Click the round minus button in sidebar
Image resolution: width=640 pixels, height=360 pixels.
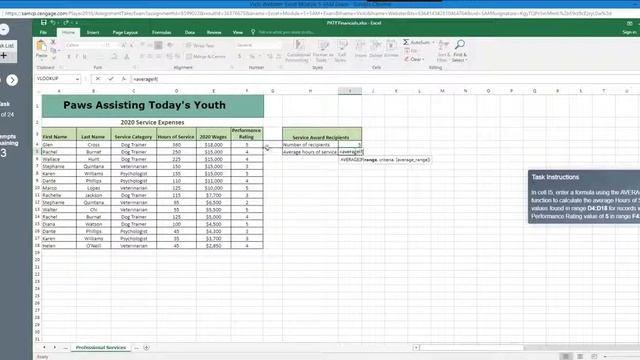tap(4, 29)
